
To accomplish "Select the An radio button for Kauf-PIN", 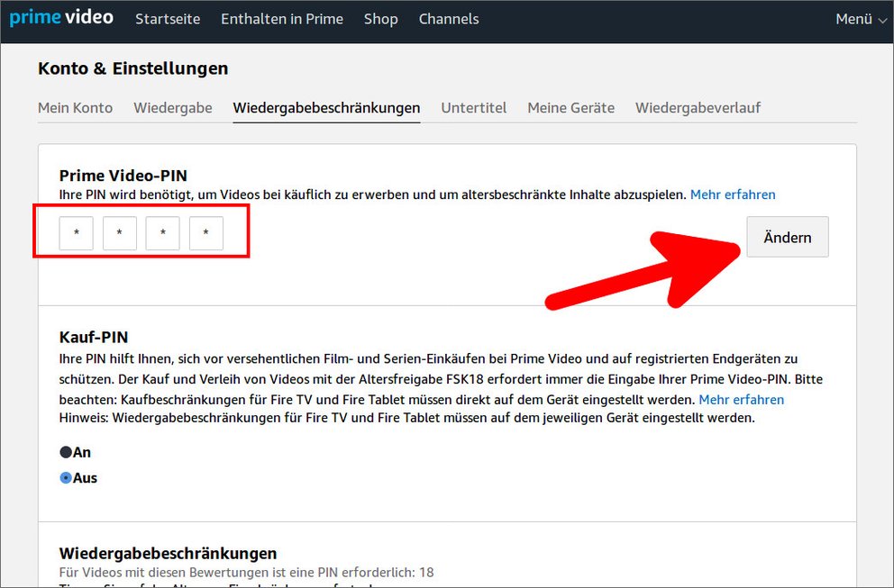I will click(65, 452).
